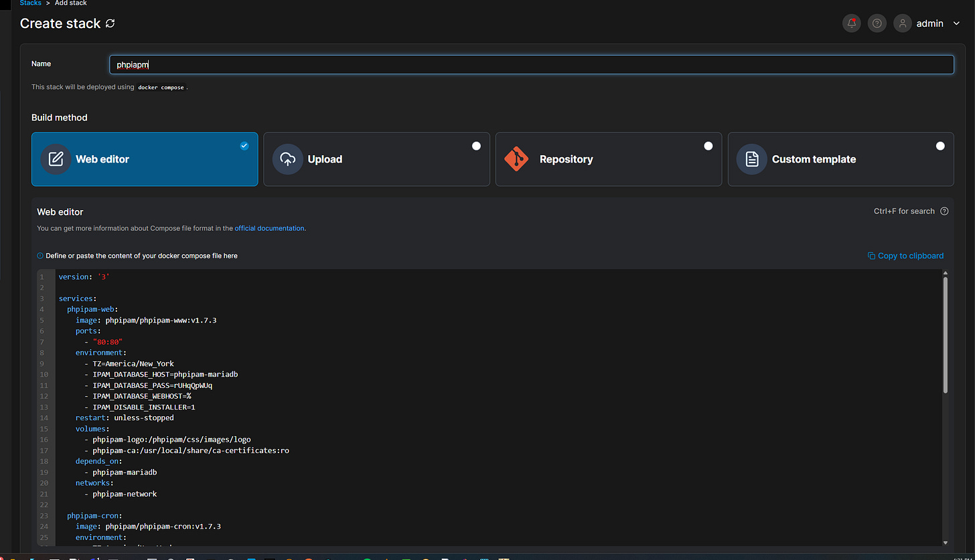Open the official documentation link
Viewport: 975px width, 560px height.
pos(269,228)
